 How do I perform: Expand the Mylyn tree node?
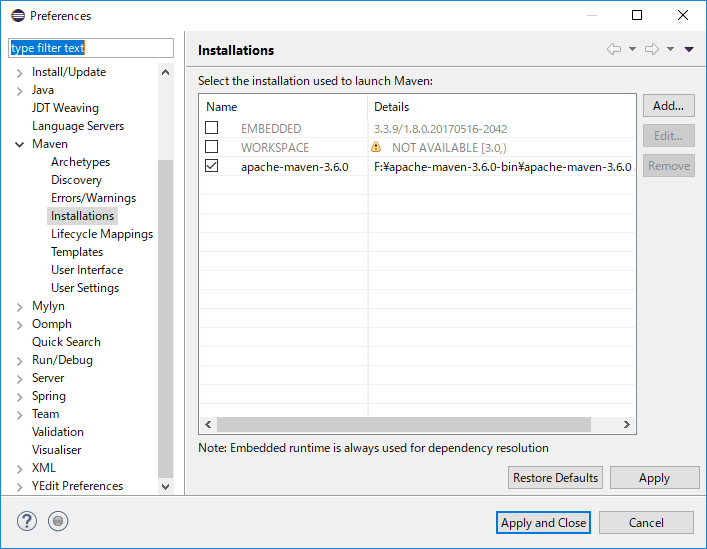pos(19,307)
